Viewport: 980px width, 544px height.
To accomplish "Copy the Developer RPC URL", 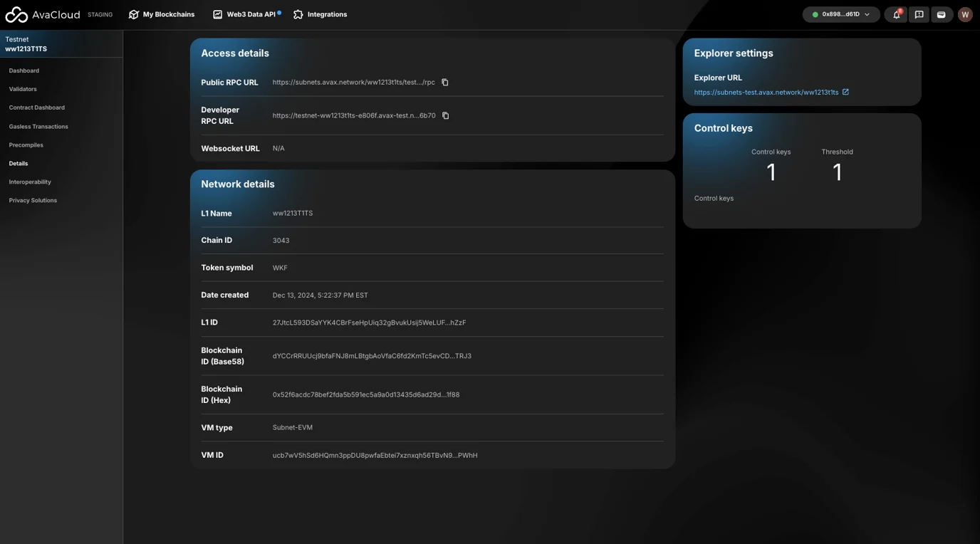I will pyautogui.click(x=446, y=115).
